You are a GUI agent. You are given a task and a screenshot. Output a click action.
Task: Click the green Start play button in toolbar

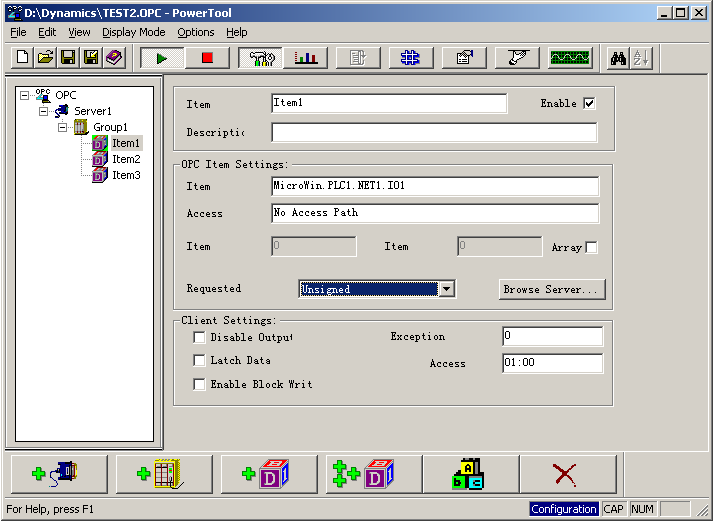coord(162,58)
